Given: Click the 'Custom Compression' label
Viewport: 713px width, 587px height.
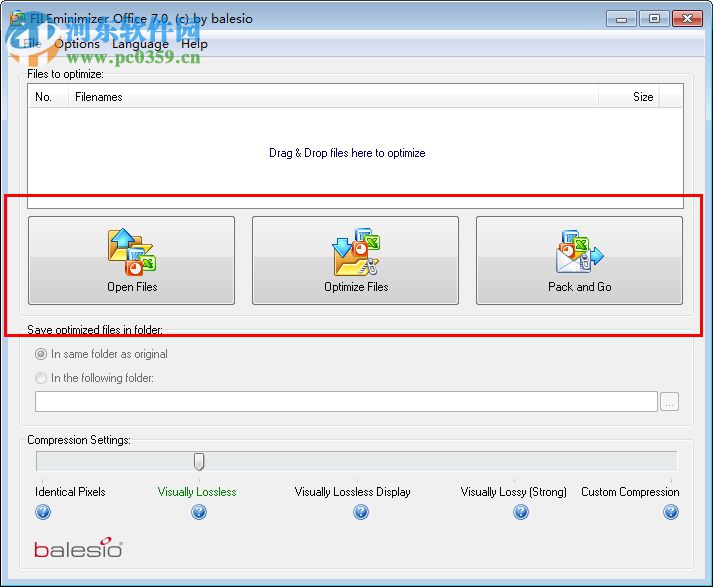Looking at the screenshot, I should [x=630, y=492].
